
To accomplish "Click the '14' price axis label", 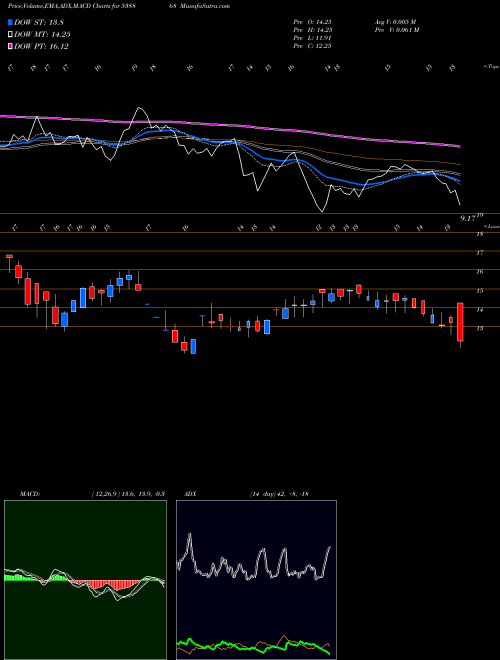I will click(479, 309).
